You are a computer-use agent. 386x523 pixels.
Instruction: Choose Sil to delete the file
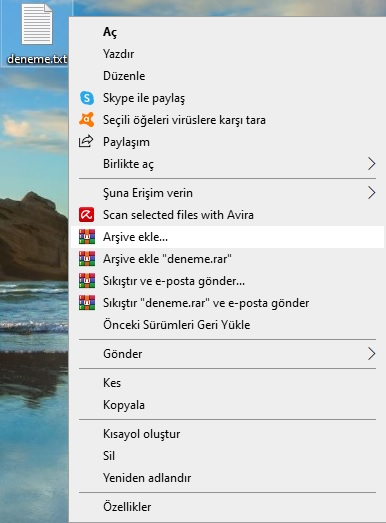[x=227, y=456]
